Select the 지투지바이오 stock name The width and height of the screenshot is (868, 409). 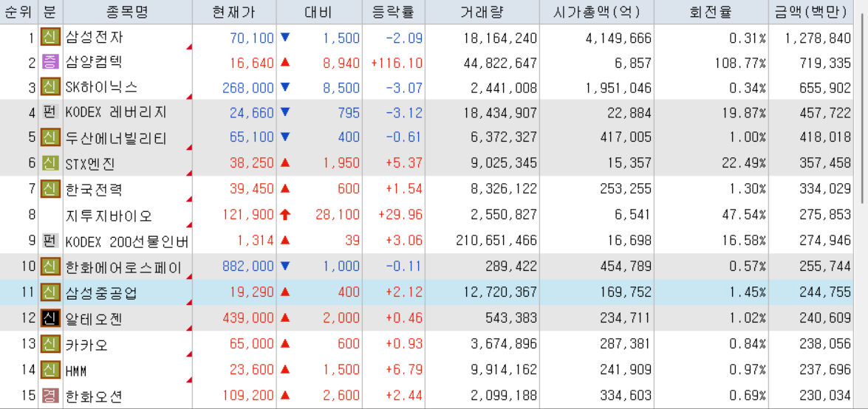(109, 216)
